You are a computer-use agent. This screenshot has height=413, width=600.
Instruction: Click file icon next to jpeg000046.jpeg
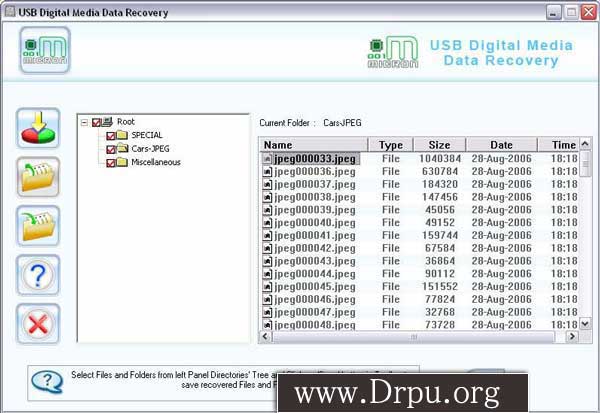(267, 299)
